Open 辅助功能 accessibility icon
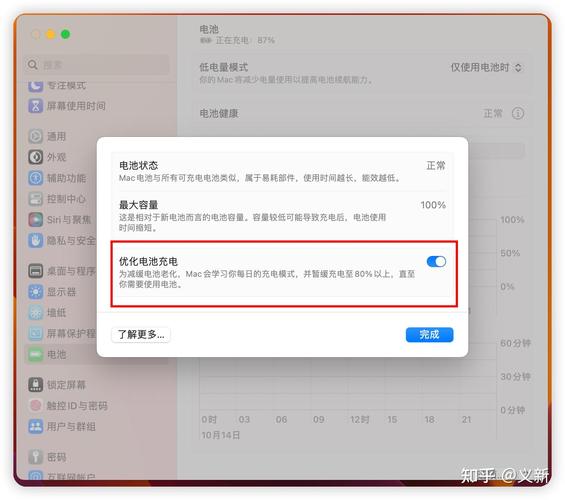Viewport: 565px width, 500px height. [x=36, y=178]
